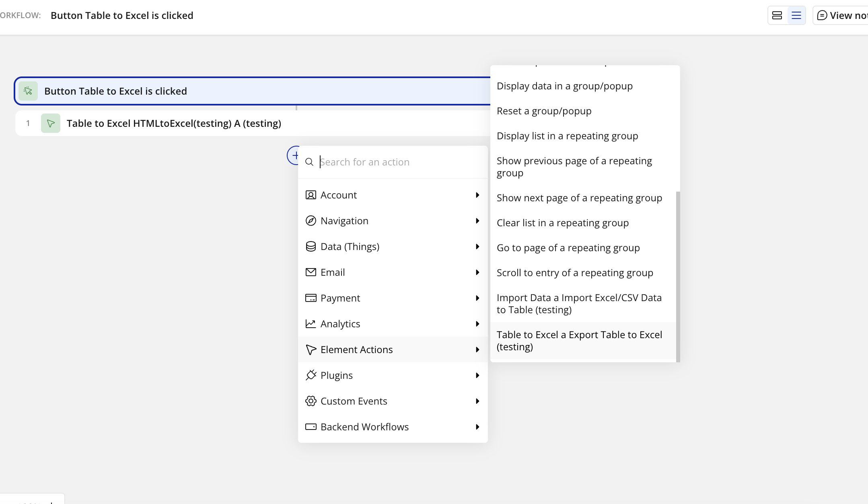868x504 pixels.
Task: Choose Display list in a repeating group
Action: tap(567, 136)
